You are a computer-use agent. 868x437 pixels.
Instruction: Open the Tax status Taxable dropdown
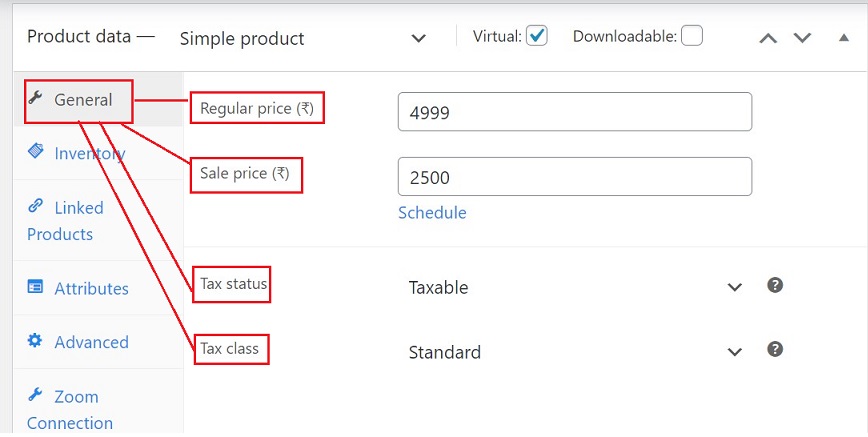tap(575, 288)
